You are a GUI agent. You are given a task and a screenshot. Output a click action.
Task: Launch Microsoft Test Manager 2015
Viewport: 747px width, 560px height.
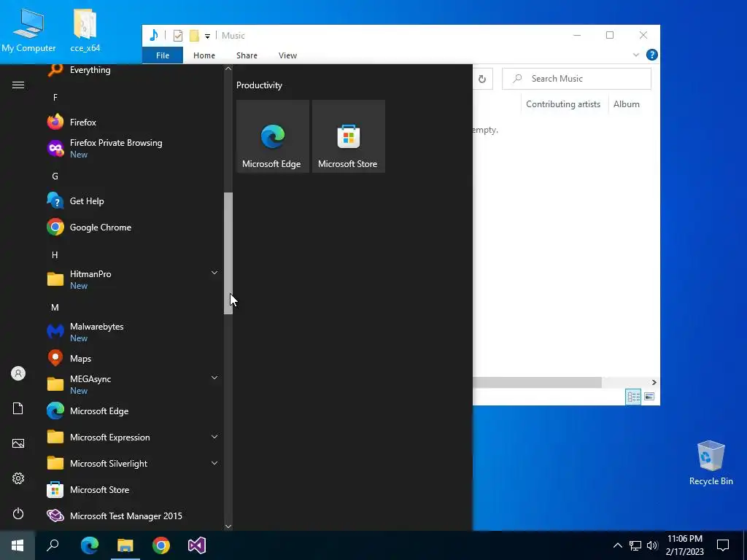tap(133, 516)
